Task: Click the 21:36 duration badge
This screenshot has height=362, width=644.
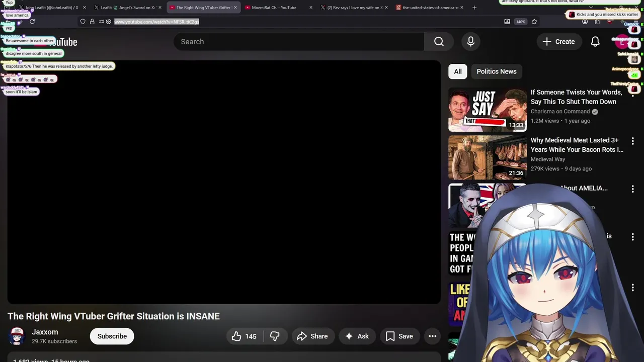Action: pyautogui.click(x=516, y=173)
